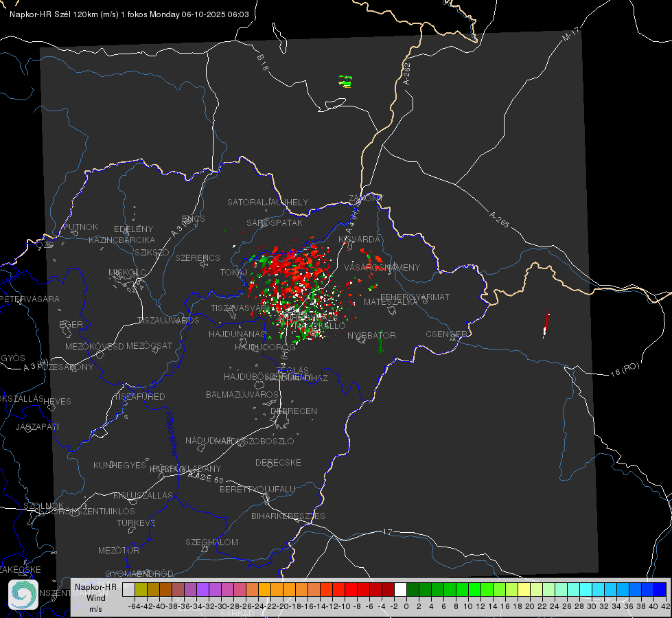
Task: Click the BIHARKERESZTES city label
Action: click(x=288, y=516)
